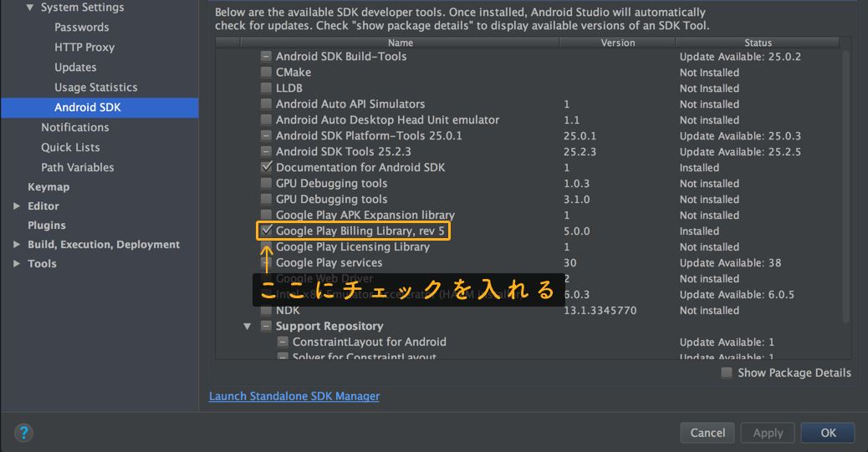This screenshot has width=868, height=452.
Task: Uncheck Documentation for Android SDK checkbox
Action: pyautogui.click(x=266, y=167)
